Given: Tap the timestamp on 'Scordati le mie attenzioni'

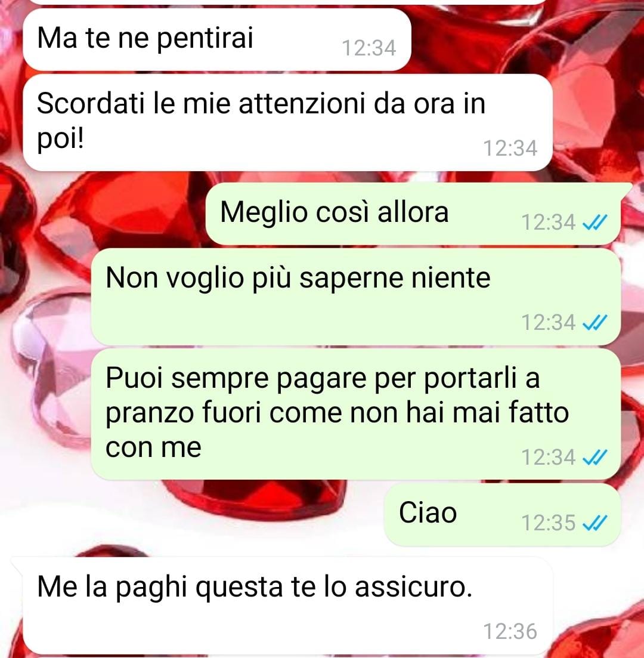Looking at the screenshot, I should tap(510, 148).
